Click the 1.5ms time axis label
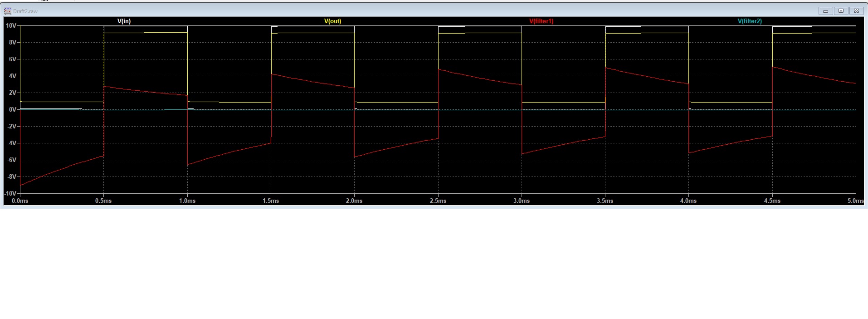 [271, 201]
